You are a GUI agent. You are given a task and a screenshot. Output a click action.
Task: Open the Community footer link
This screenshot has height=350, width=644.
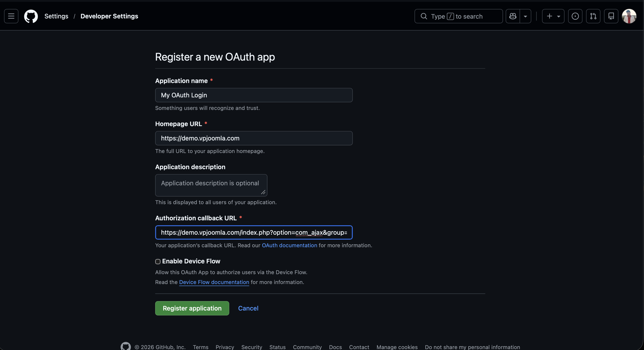point(307,347)
